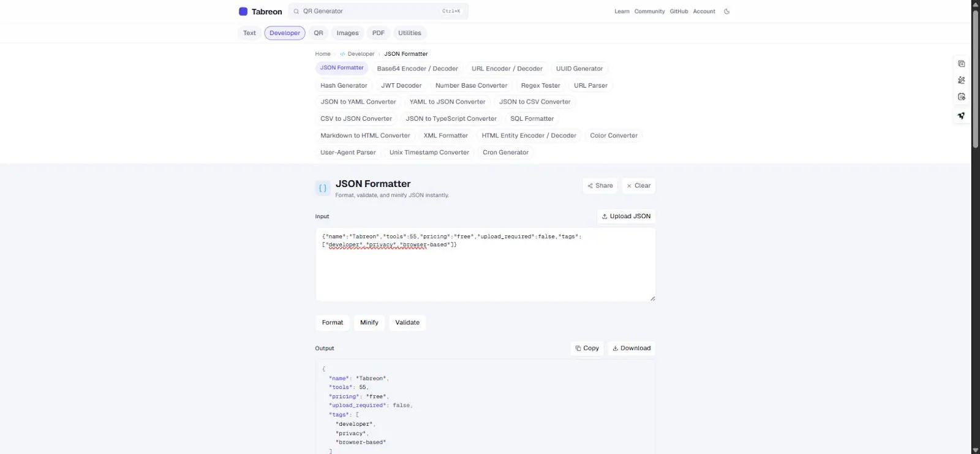The image size is (980, 454).
Task: Select the Developer category tab
Action: 285,33
